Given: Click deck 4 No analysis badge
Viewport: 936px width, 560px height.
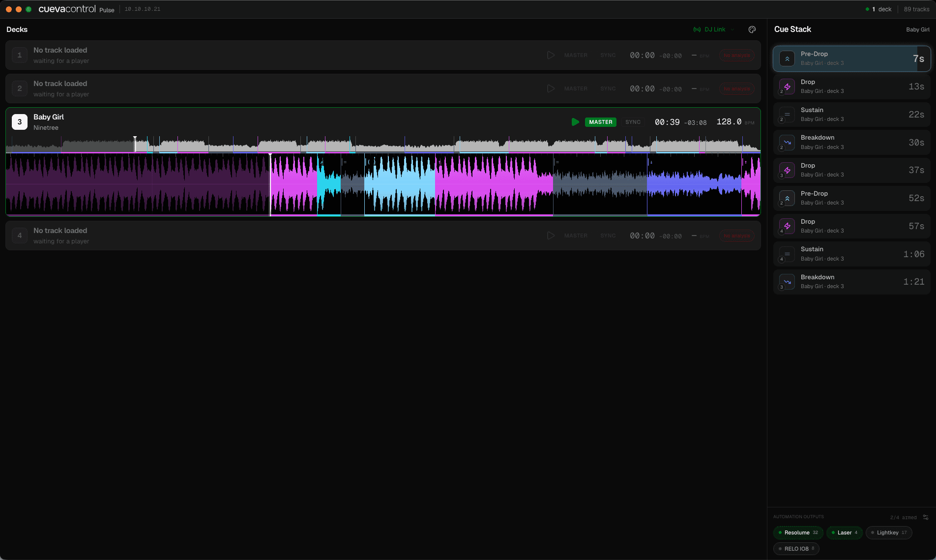Looking at the screenshot, I should [737, 236].
